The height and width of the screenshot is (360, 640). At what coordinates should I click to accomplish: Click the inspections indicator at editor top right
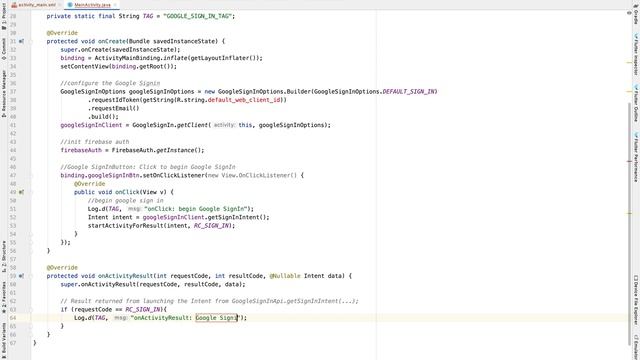pos(629,13)
